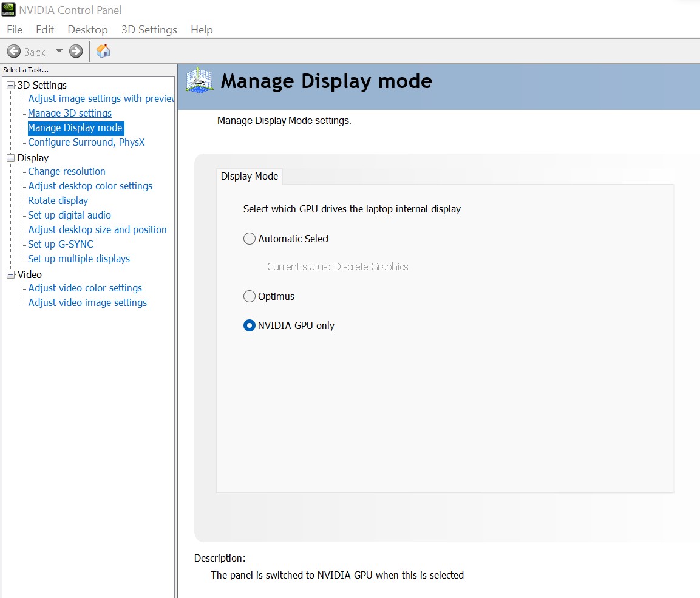Collapse the Video tree node
The width and height of the screenshot is (700, 598).
[x=11, y=275]
